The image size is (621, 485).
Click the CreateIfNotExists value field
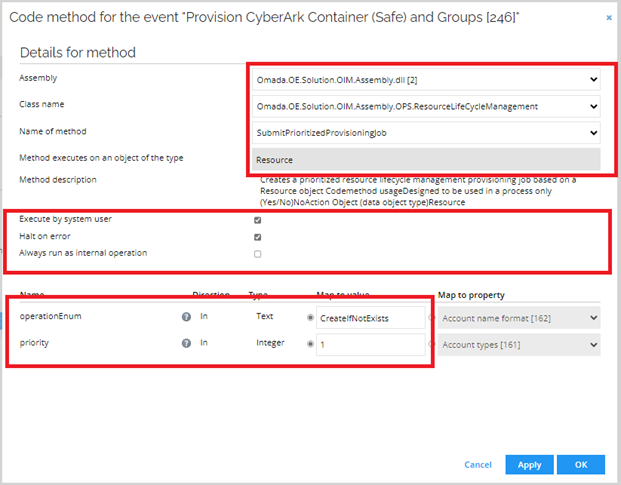coord(371,318)
